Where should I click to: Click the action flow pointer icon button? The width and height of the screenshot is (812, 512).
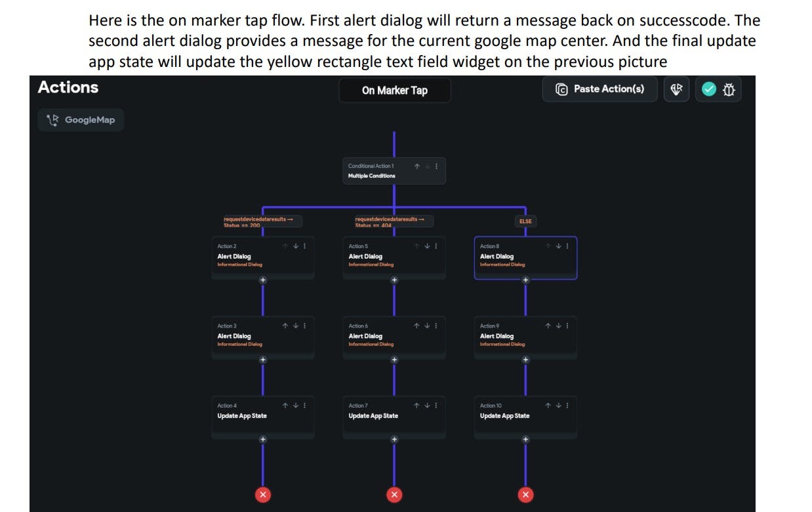[676, 89]
